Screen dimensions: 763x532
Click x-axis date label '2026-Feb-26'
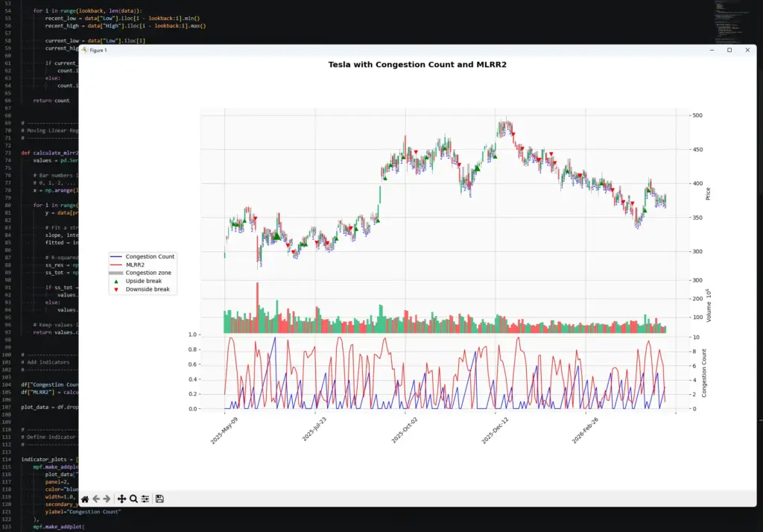tap(586, 430)
